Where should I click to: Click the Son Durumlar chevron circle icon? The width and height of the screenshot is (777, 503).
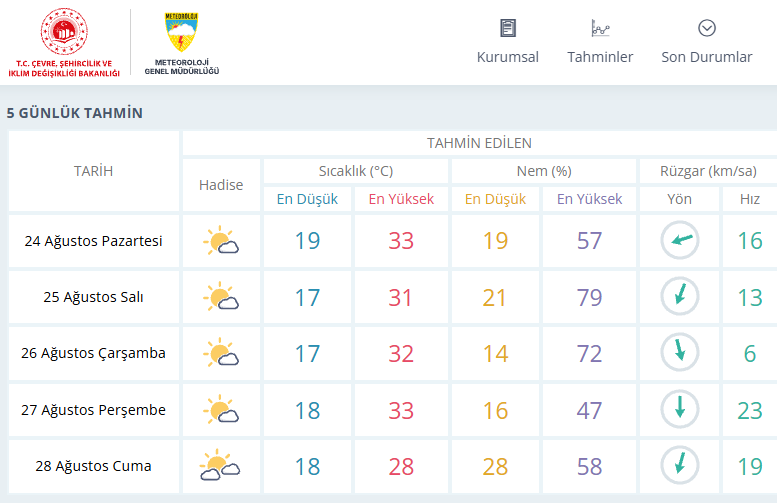pyautogui.click(x=707, y=28)
